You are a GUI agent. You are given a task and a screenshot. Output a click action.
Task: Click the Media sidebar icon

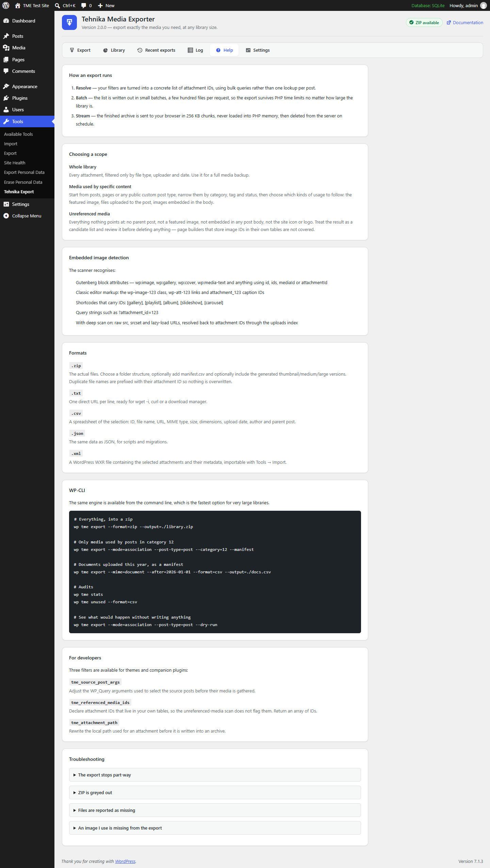tap(6, 48)
